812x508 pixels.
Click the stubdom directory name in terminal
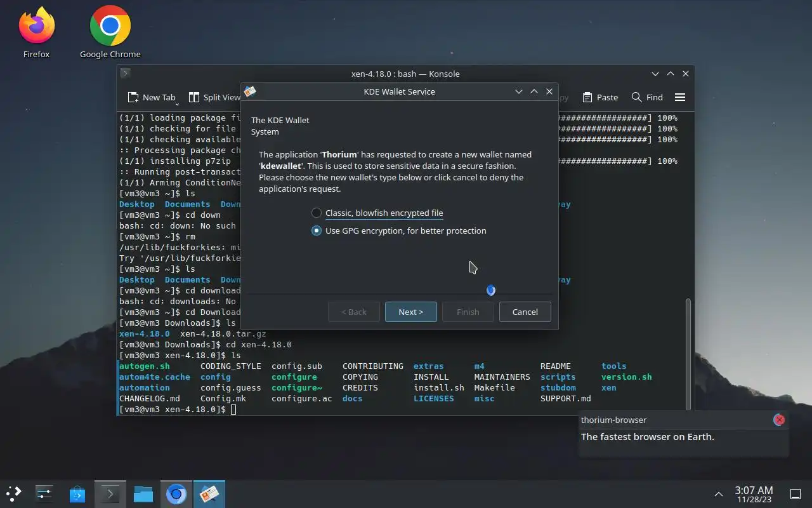[558, 387]
